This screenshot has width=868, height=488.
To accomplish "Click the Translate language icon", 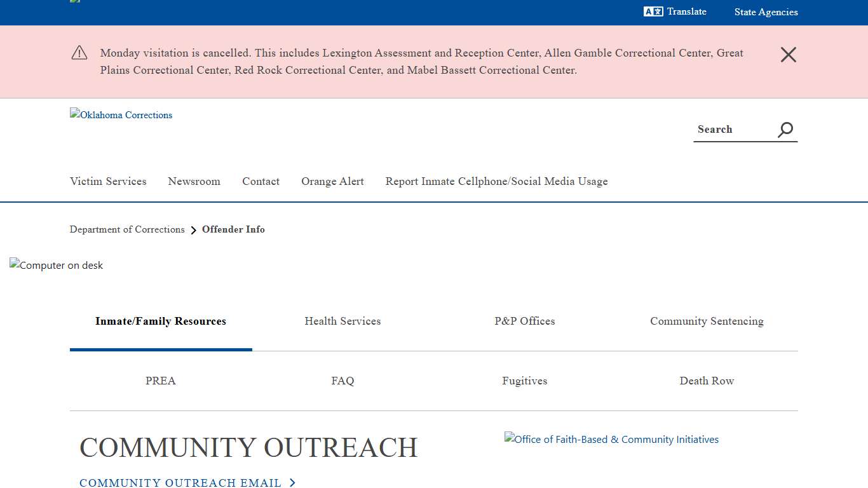I will point(653,11).
